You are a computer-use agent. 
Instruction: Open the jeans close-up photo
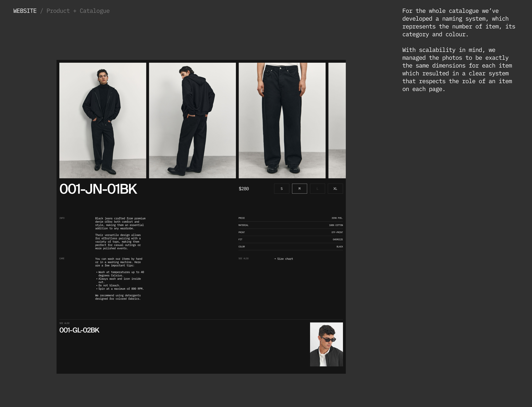(x=282, y=120)
